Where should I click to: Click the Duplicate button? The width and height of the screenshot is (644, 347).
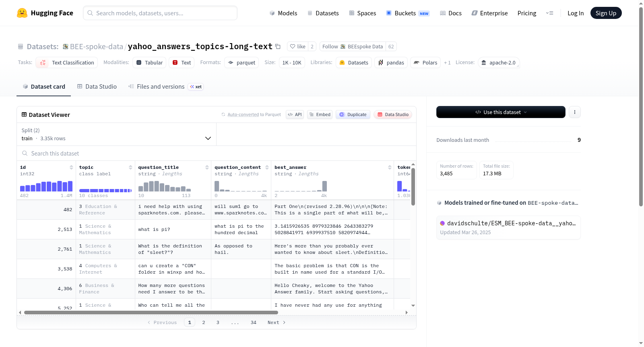point(353,114)
